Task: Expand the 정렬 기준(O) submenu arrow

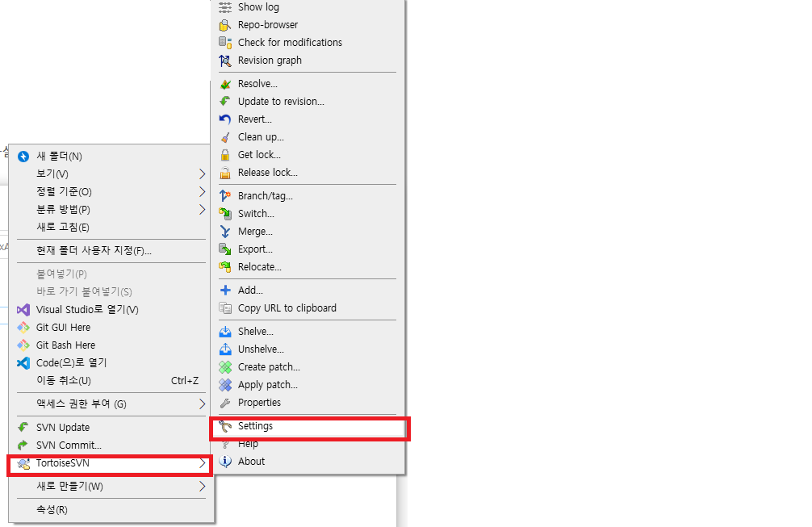Action: [202, 191]
